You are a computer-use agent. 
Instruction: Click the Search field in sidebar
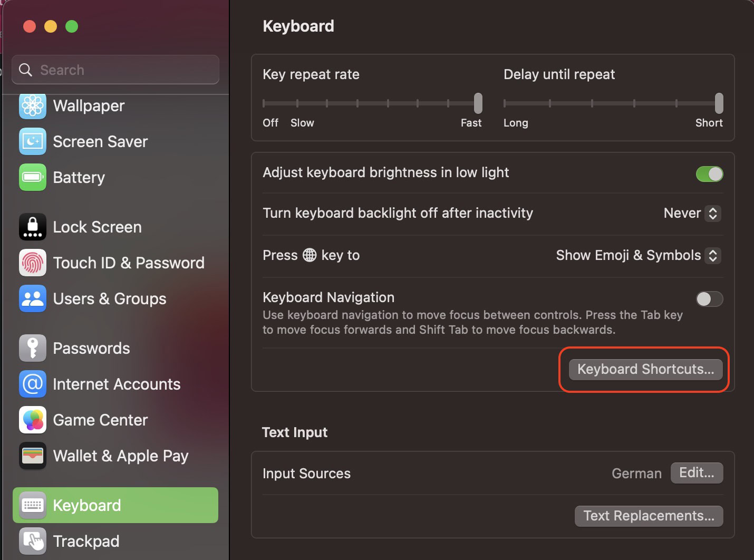click(116, 70)
